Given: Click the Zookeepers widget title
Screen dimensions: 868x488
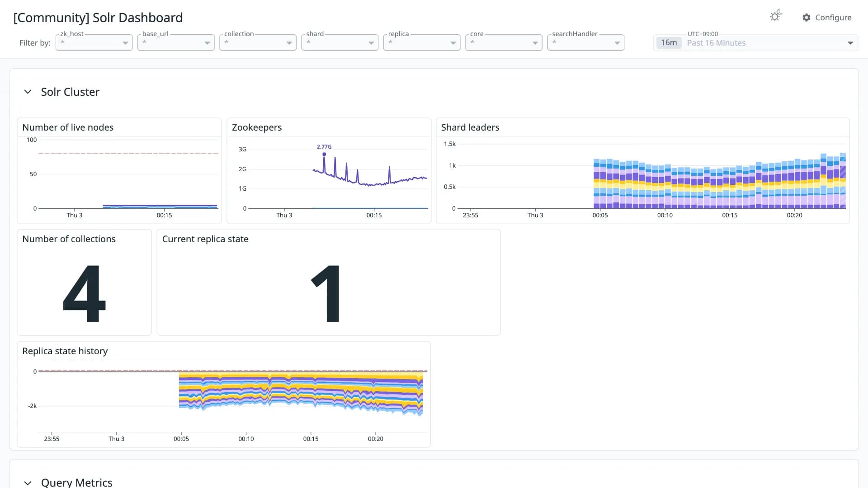Looking at the screenshot, I should pyautogui.click(x=257, y=127).
